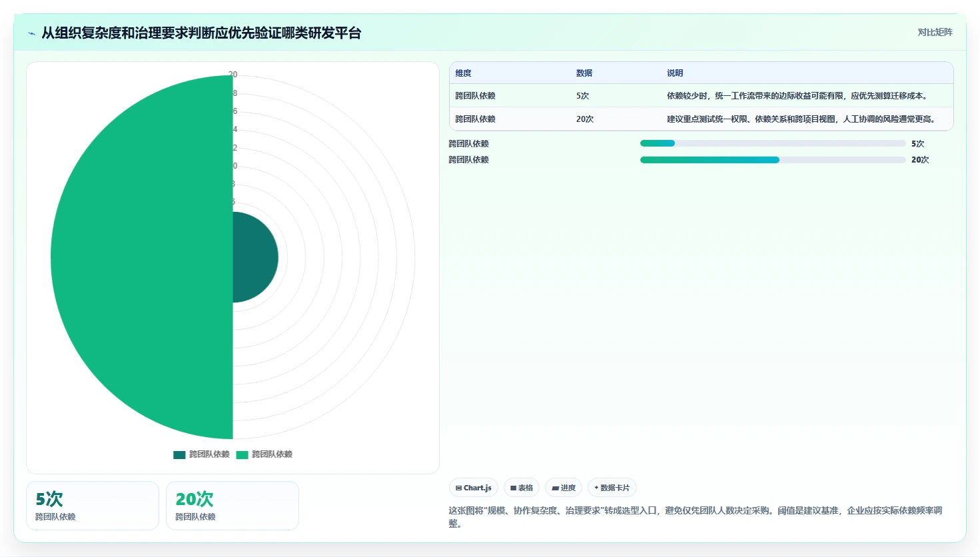Click the small dark teal sector in the chart

click(x=256, y=257)
